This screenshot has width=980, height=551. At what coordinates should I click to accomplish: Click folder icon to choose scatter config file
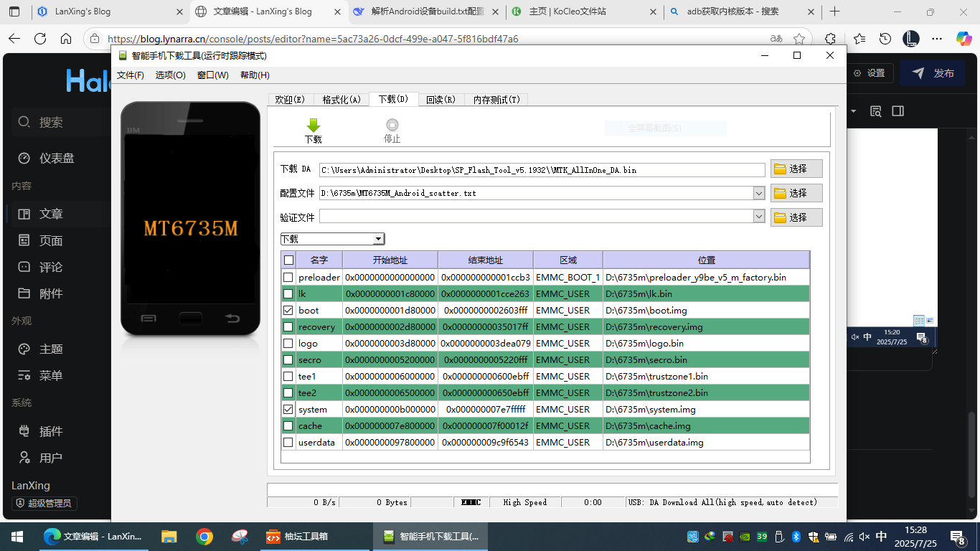pos(780,194)
